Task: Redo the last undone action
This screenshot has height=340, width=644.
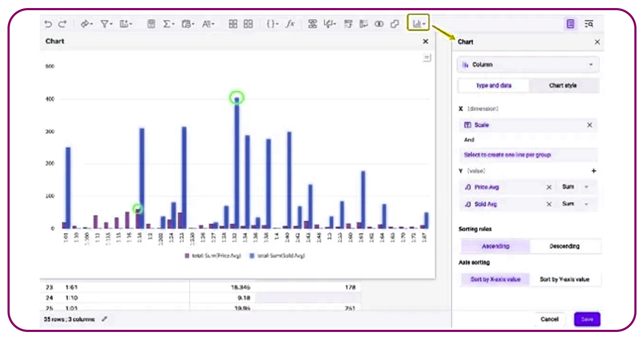Action: click(x=62, y=24)
